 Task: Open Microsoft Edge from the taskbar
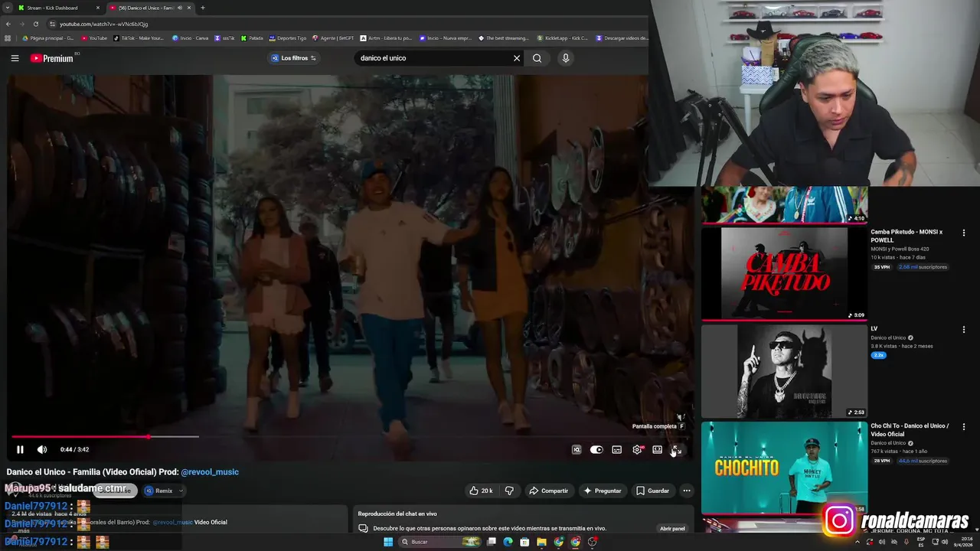[508, 542]
